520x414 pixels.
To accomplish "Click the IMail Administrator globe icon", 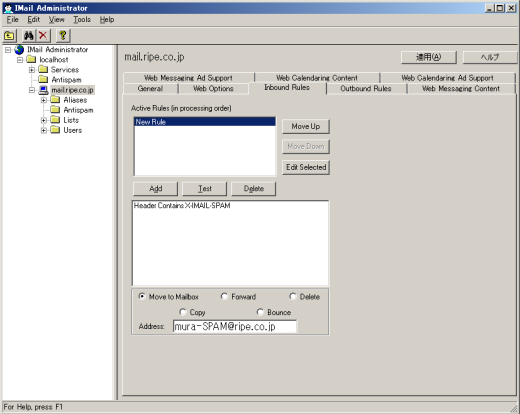I will [19, 50].
